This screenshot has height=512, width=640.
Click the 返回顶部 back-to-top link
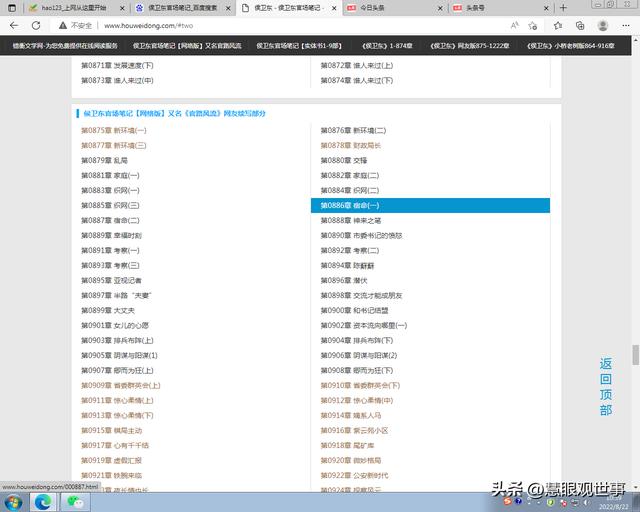click(x=606, y=387)
